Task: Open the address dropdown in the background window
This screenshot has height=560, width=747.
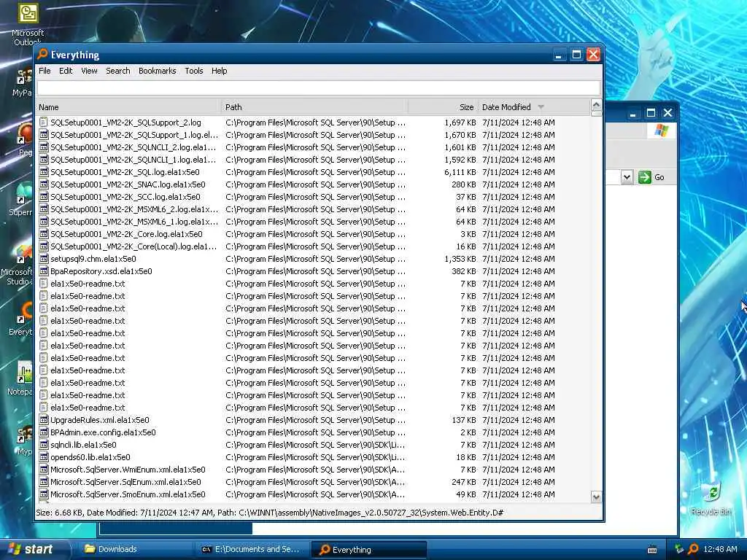Action: pos(627,177)
